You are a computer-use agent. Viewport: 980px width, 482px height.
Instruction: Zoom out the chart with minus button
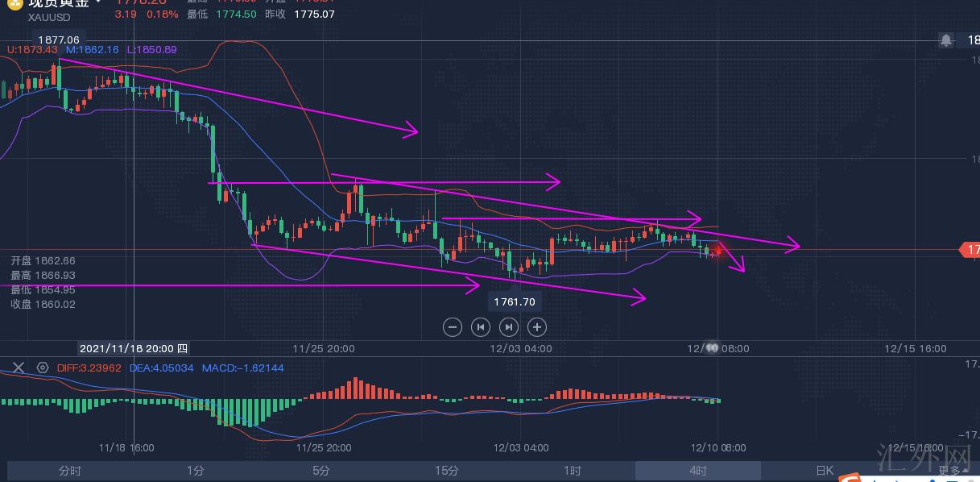click(453, 326)
